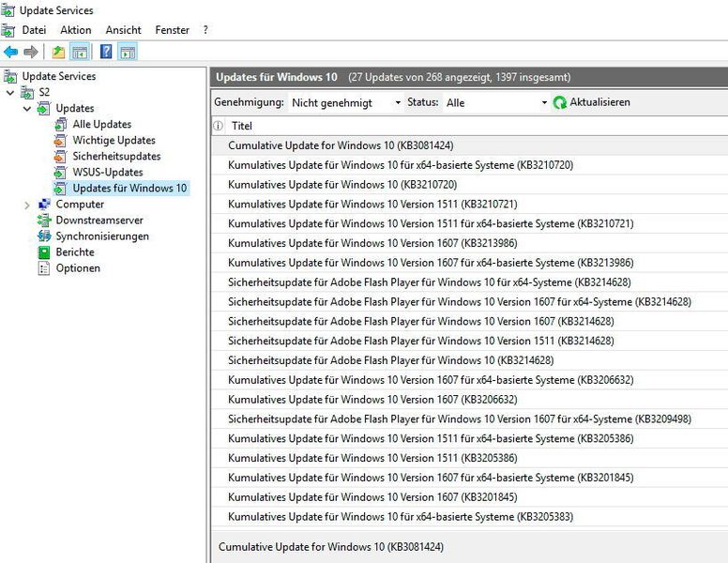The width and height of the screenshot is (728, 563).
Task: Click the Updates node icon
Action: click(x=44, y=109)
